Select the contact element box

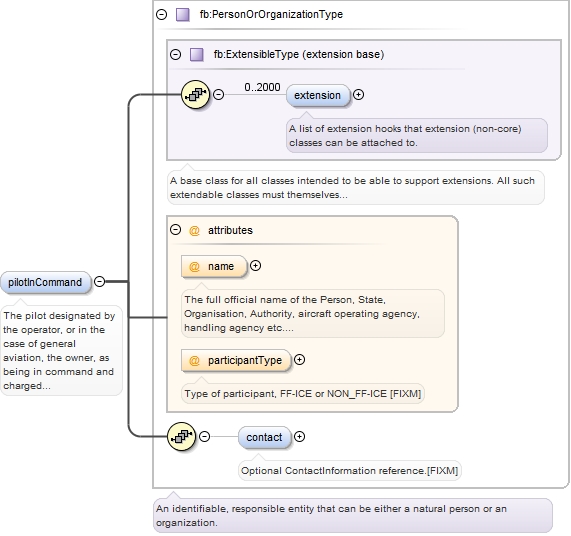point(264,437)
